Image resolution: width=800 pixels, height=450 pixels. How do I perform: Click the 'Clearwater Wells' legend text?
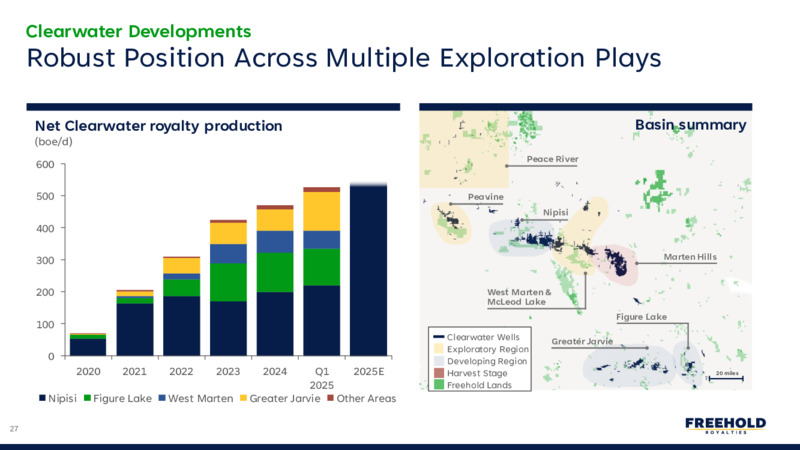pyautogui.click(x=483, y=337)
